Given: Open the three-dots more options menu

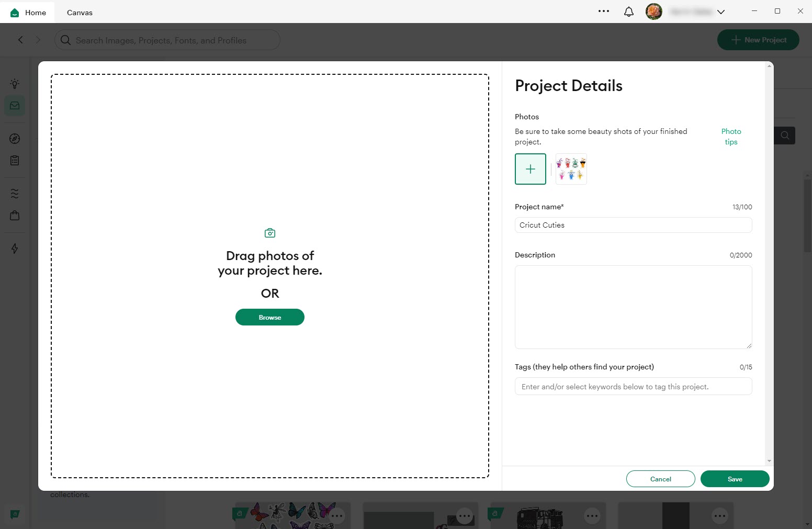Looking at the screenshot, I should [x=604, y=11].
